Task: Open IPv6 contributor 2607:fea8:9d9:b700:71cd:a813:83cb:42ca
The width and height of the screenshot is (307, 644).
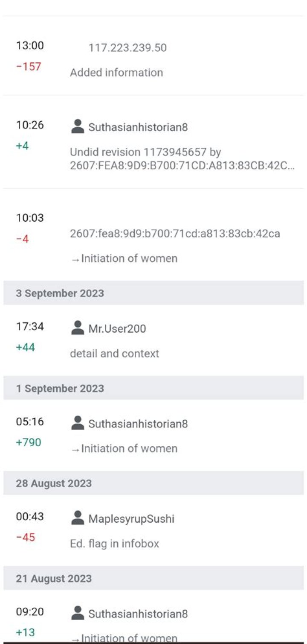Action: click(175, 234)
